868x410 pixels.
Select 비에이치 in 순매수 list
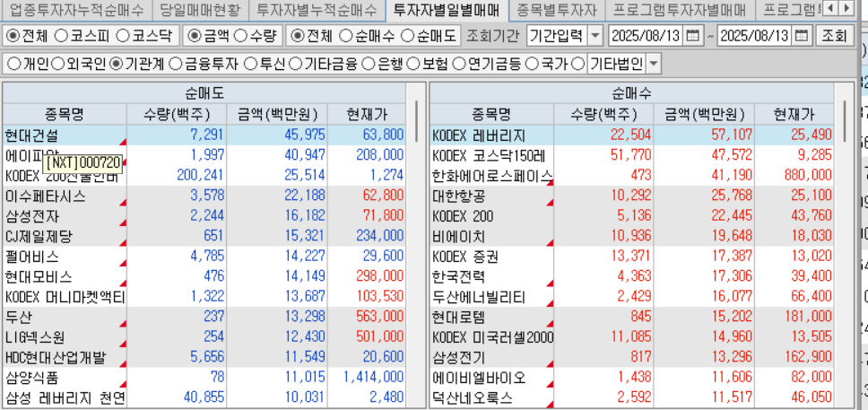631,237
